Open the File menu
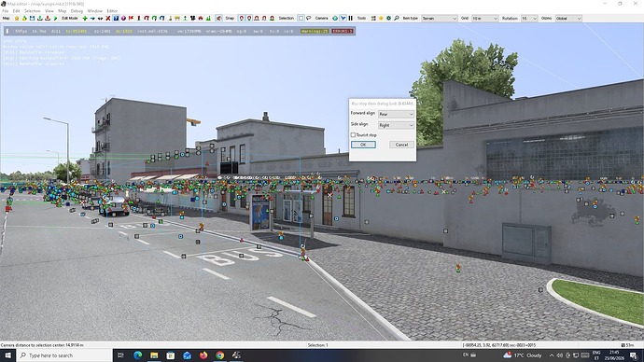The width and height of the screenshot is (644, 362). [6, 11]
